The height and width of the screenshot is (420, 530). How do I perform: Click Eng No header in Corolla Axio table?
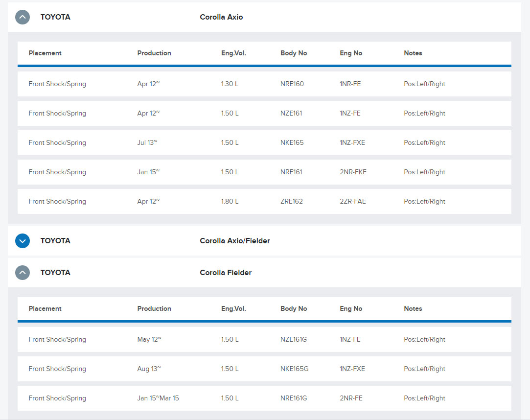pos(351,53)
